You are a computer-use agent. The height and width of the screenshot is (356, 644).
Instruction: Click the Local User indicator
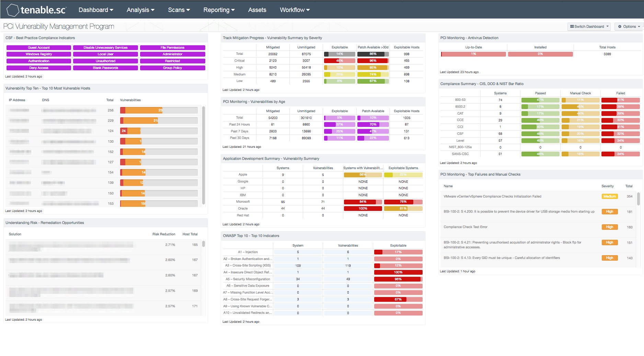click(x=105, y=54)
